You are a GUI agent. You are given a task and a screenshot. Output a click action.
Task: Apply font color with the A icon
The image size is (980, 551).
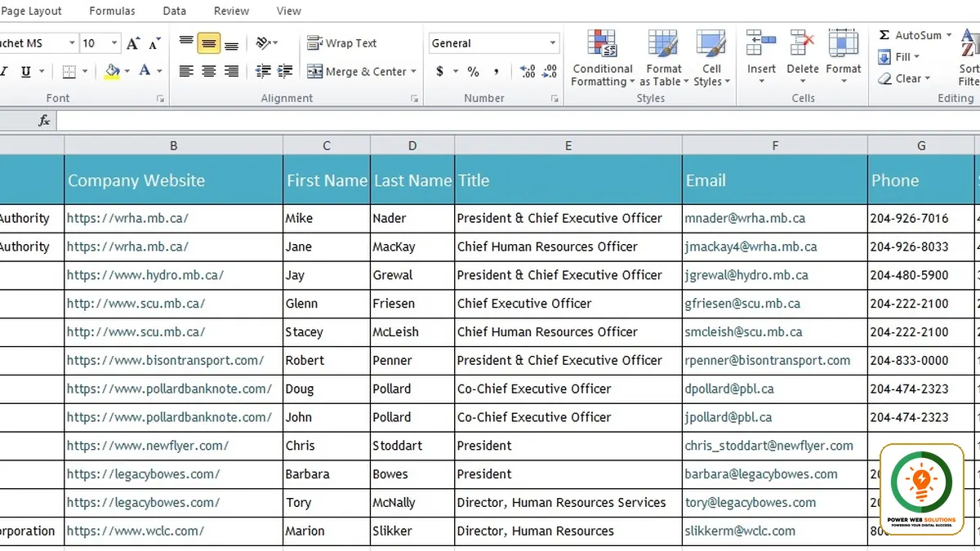point(145,72)
